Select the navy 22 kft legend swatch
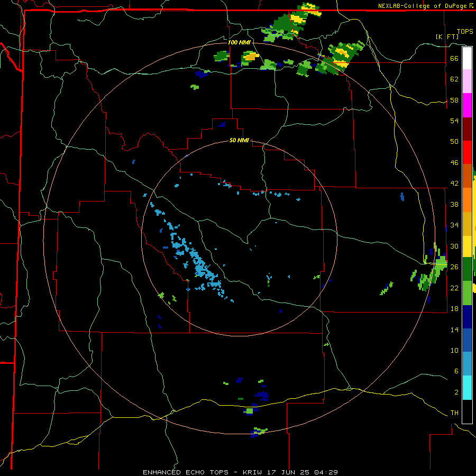Screen dimensions: 476x476 [x=467, y=317]
